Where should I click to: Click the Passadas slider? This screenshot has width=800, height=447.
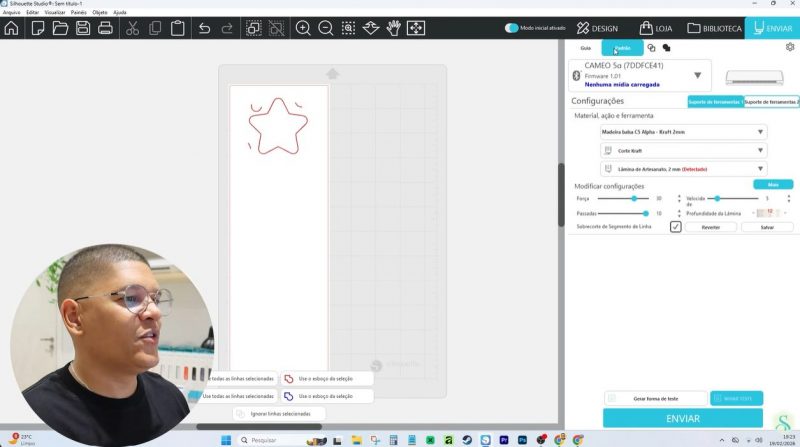(623, 213)
